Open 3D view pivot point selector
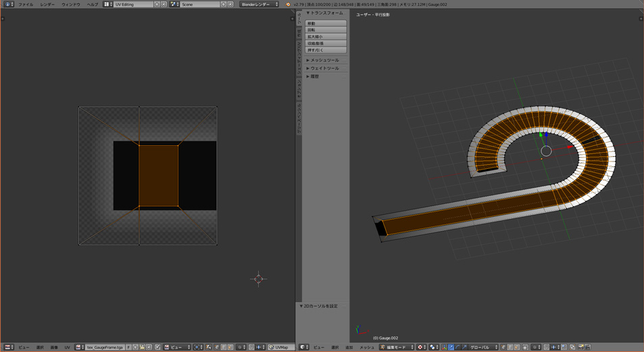This screenshot has width=644, height=352. (434, 347)
